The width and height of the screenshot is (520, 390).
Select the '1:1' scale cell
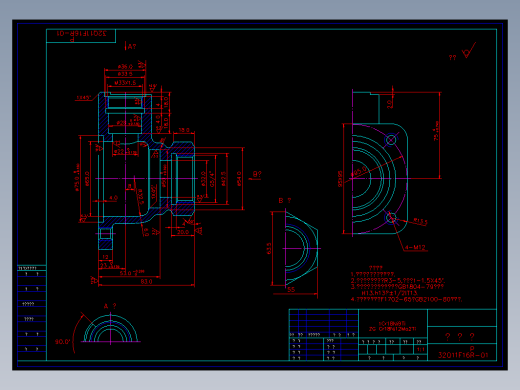[x=420, y=349]
